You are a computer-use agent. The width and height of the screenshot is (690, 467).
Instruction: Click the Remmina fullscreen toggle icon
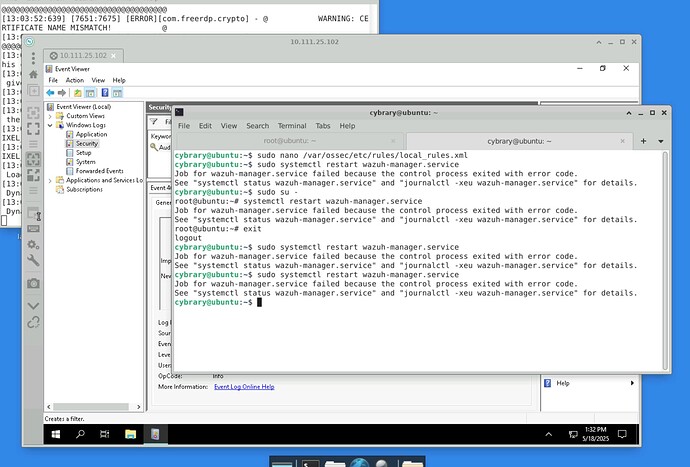point(33,129)
